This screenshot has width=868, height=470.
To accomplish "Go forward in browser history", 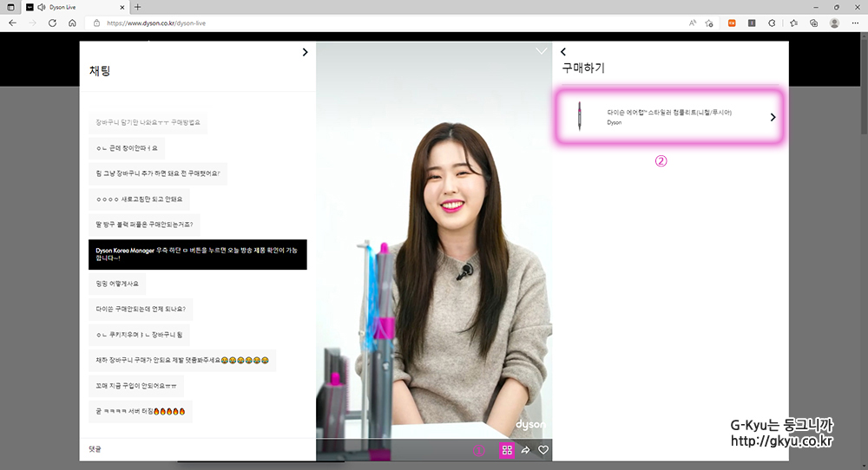I will 32,23.
